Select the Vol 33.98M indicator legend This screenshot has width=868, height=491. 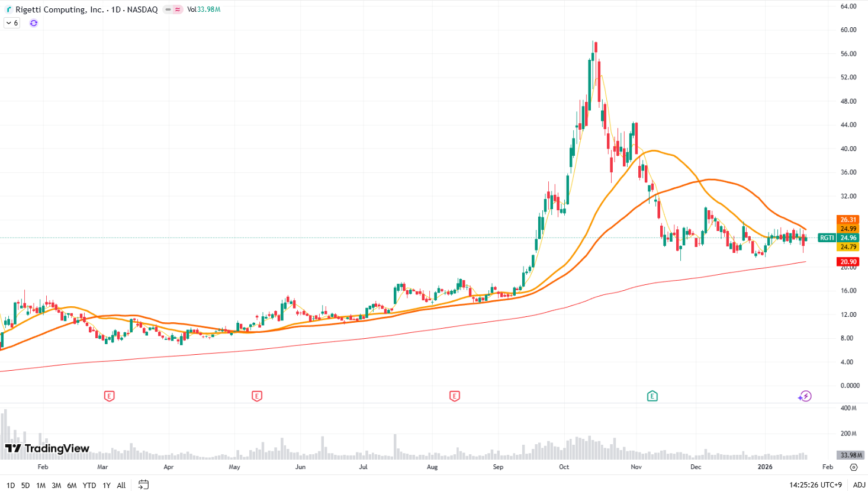(x=204, y=9)
